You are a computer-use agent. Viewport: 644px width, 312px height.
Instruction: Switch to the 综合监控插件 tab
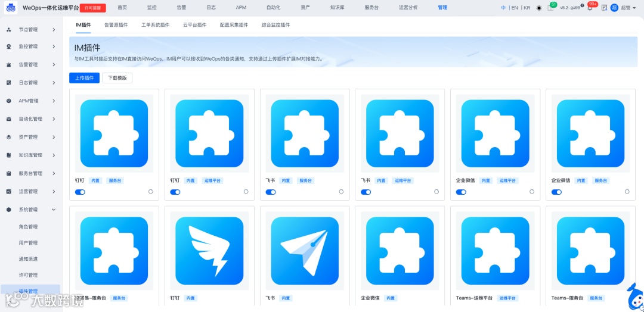275,25
